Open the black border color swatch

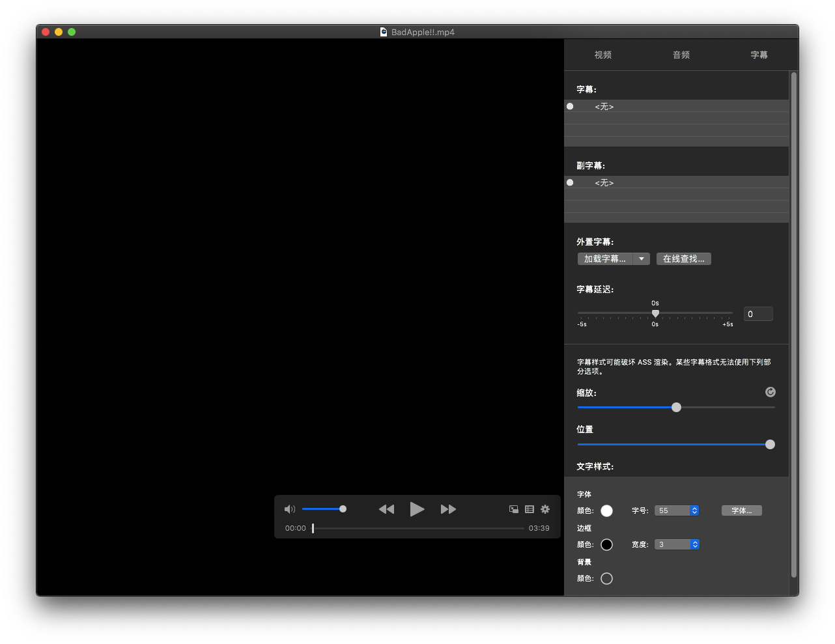coord(606,544)
